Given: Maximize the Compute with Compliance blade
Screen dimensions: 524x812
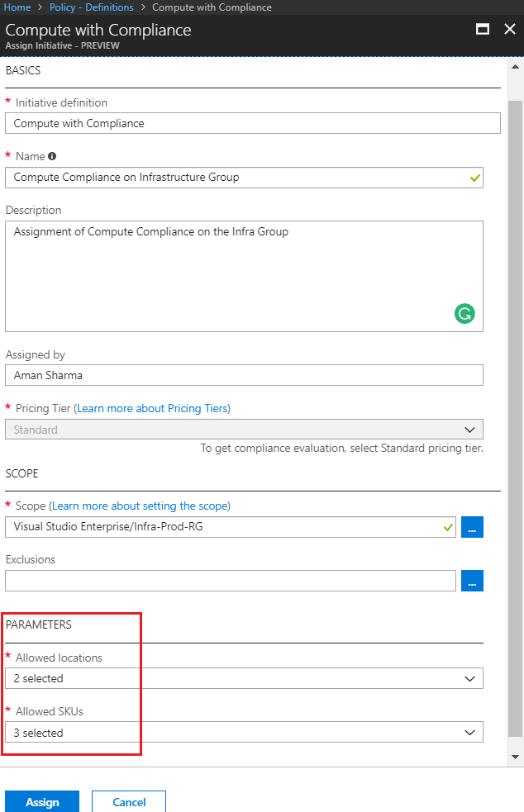Looking at the screenshot, I should pos(483,29).
